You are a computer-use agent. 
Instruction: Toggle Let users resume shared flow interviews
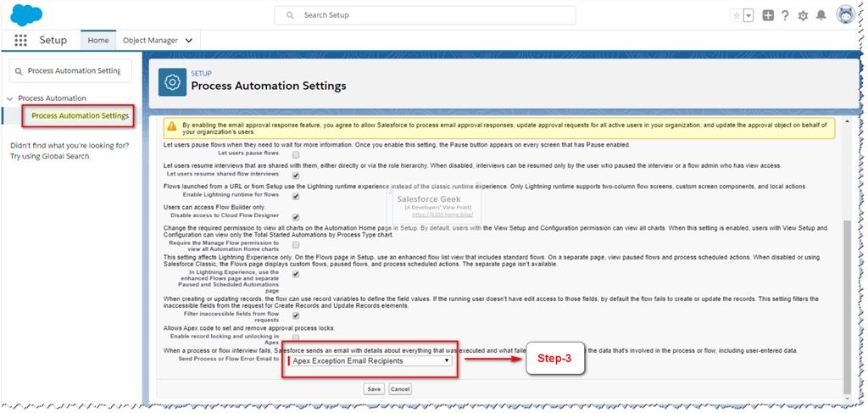(296, 175)
